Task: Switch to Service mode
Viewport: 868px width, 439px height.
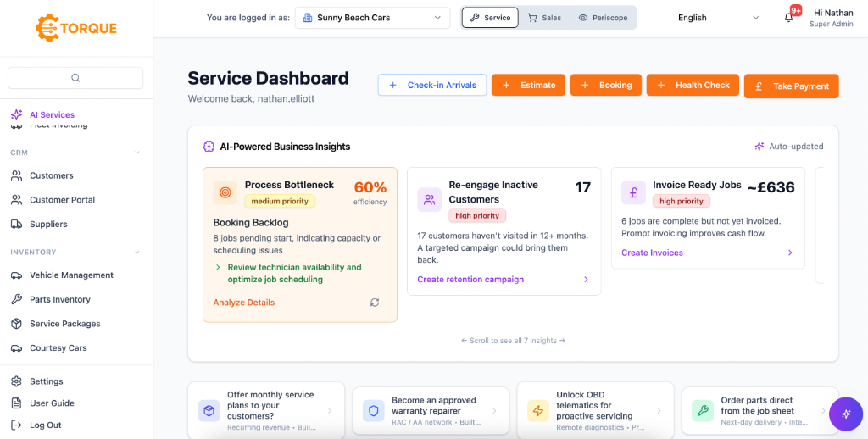Action: click(x=490, y=18)
